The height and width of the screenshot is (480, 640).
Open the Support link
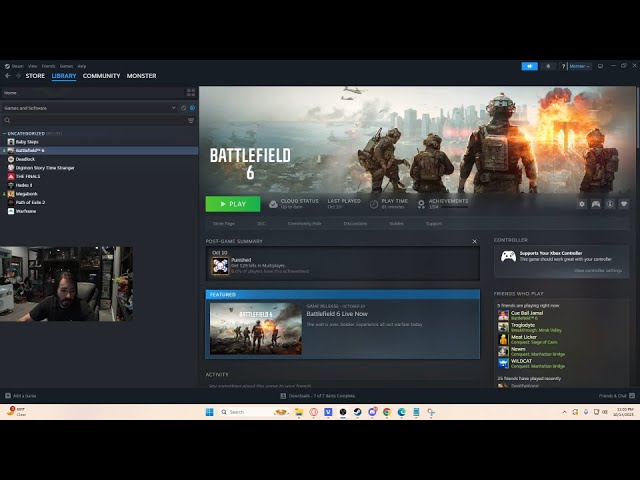434,224
